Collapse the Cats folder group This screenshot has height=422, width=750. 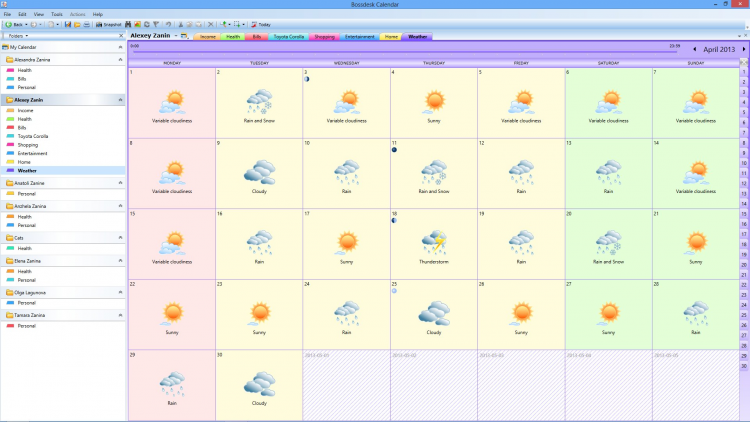(121, 238)
